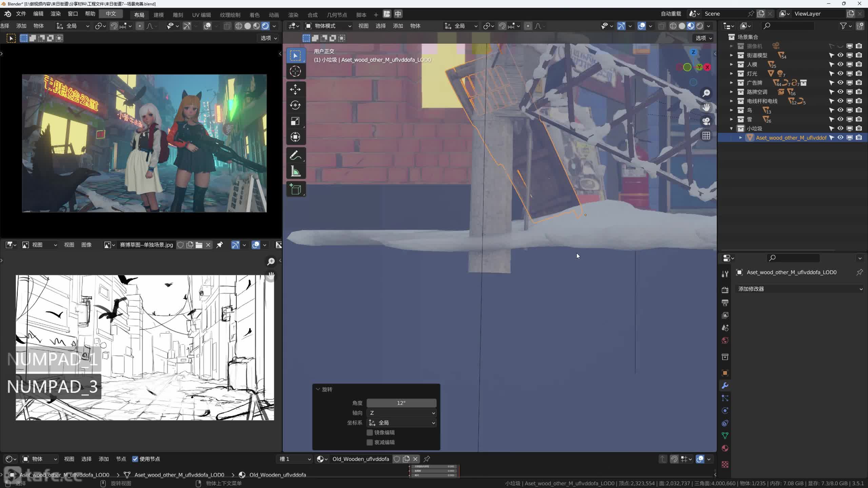Open the Object properties tab
This screenshot has height=488, width=868.
725,373
